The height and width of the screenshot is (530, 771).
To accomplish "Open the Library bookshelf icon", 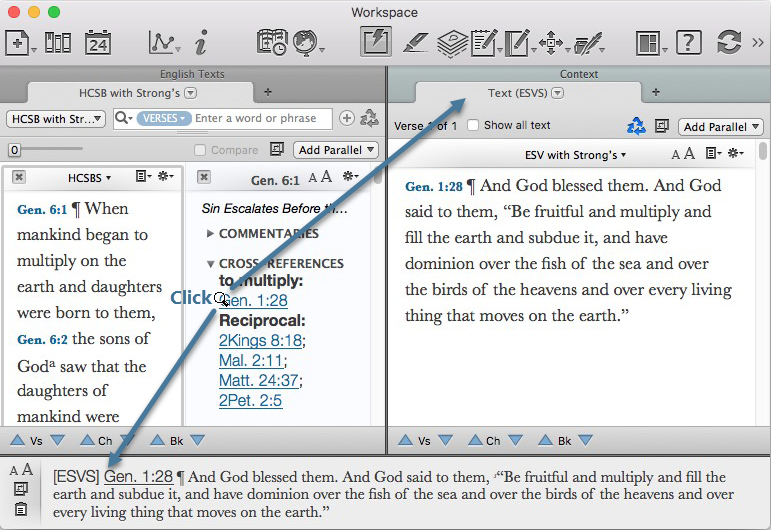I will [x=58, y=43].
